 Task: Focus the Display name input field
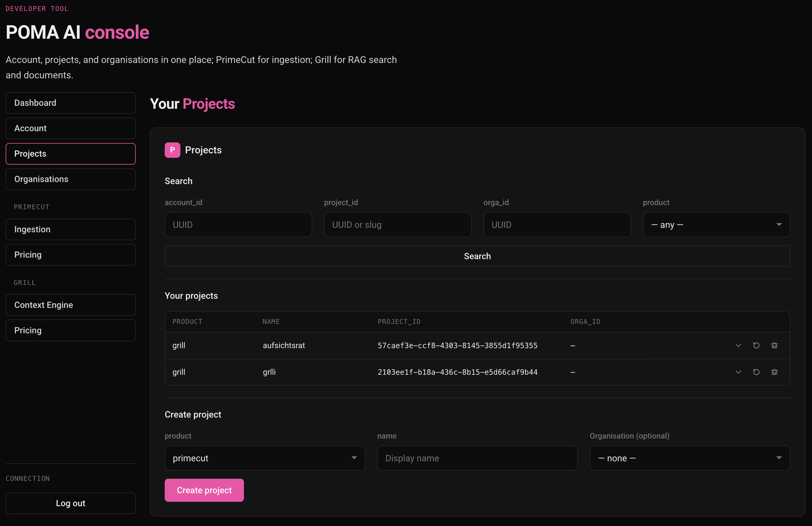[x=477, y=458]
